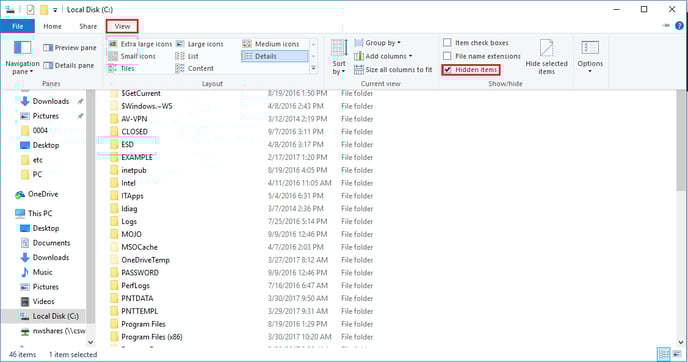
Task: Open Documents under This PC
Action: [51, 243]
